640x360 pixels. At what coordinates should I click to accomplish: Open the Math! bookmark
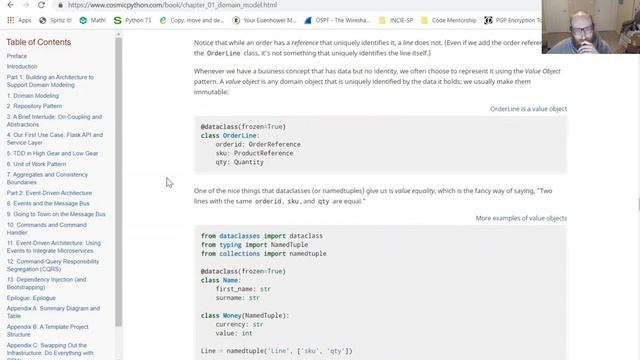click(93, 20)
